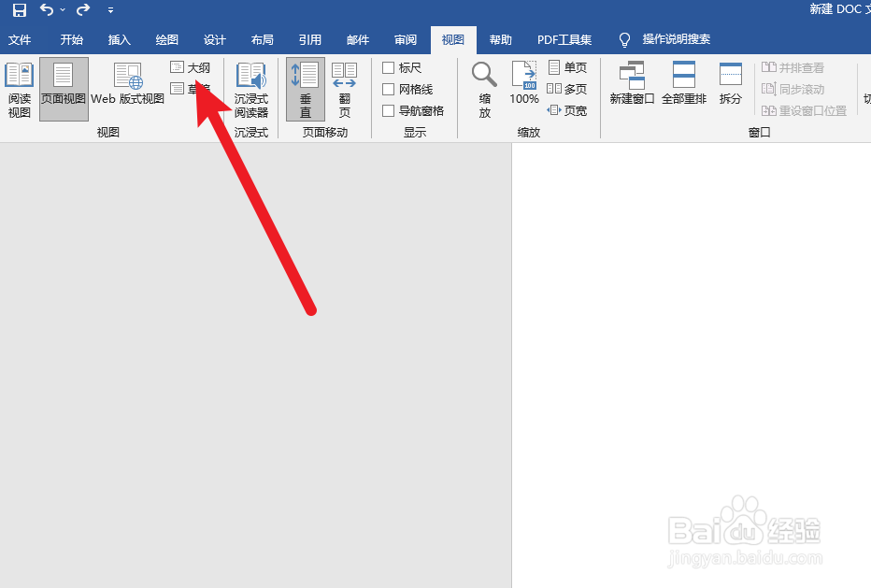Image resolution: width=871 pixels, height=588 pixels.
Task: Reset zoom with the 100% icon
Action: tap(523, 88)
